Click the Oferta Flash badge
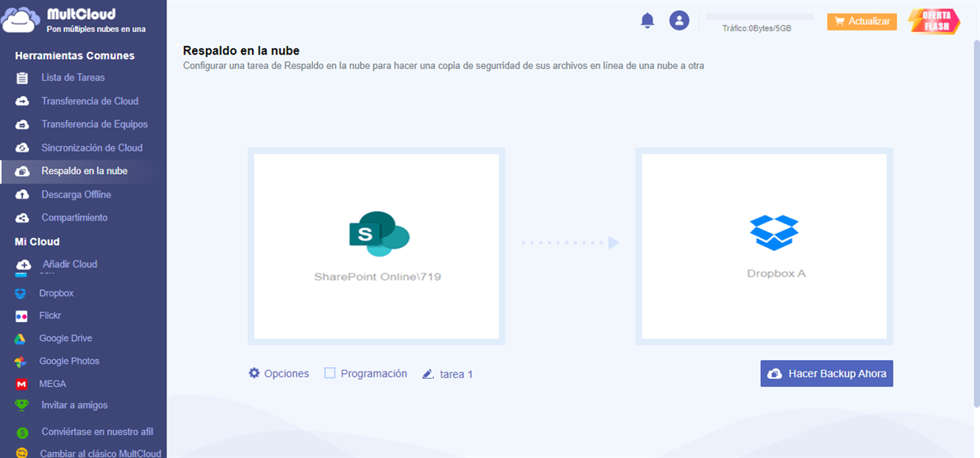Viewport: 980px width, 458px height. click(x=935, y=21)
